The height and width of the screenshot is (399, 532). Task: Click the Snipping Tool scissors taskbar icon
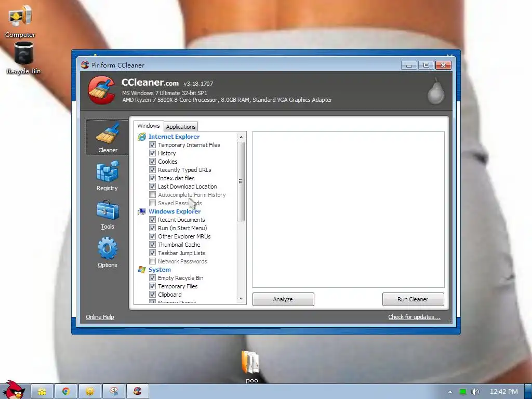[114, 392]
